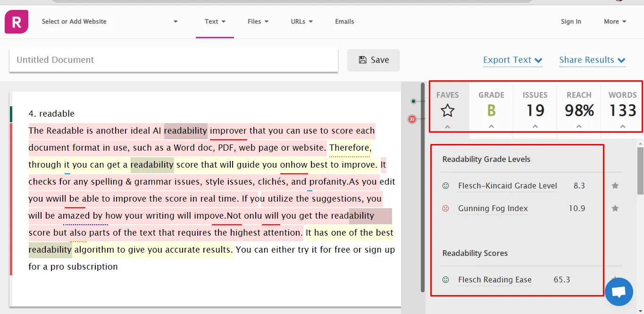Click the Readability Grade Levels heading
This screenshot has height=314, width=644.
coord(486,159)
